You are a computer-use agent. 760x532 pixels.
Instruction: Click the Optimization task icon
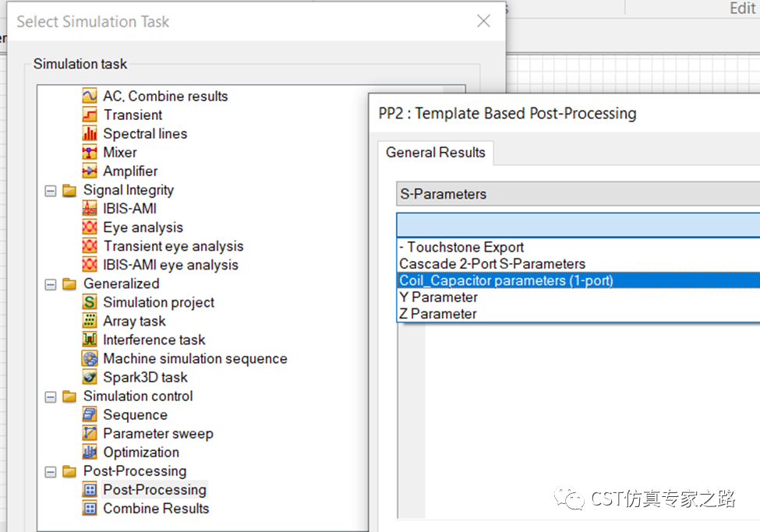click(x=90, y=452)
